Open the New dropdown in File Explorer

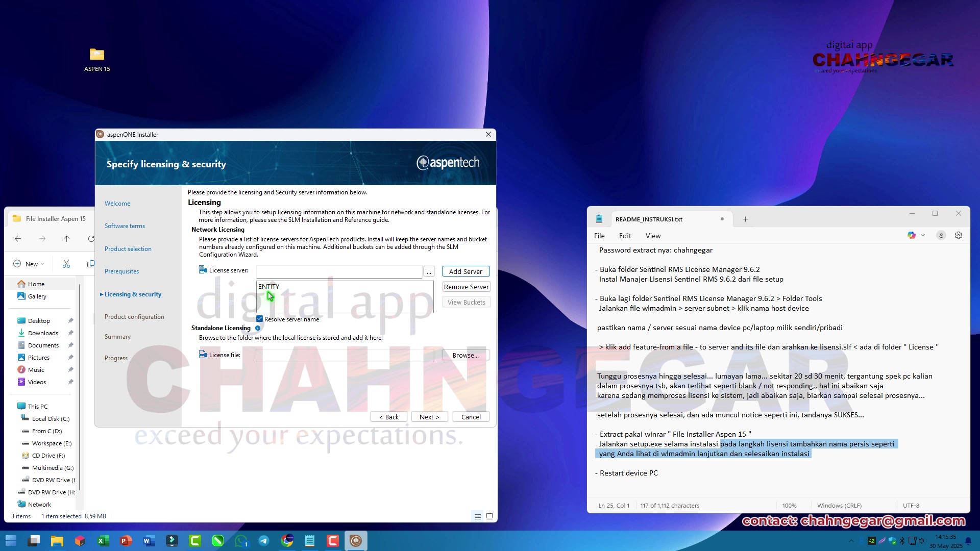click(x=29, y=264)
